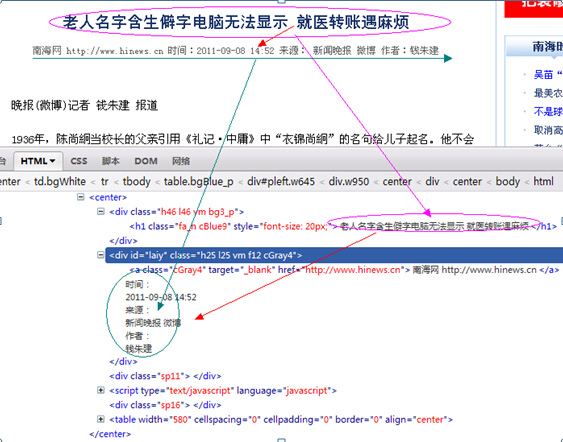Select html in the breadcrumb path

pyautogui.click(x=543, y=182)
